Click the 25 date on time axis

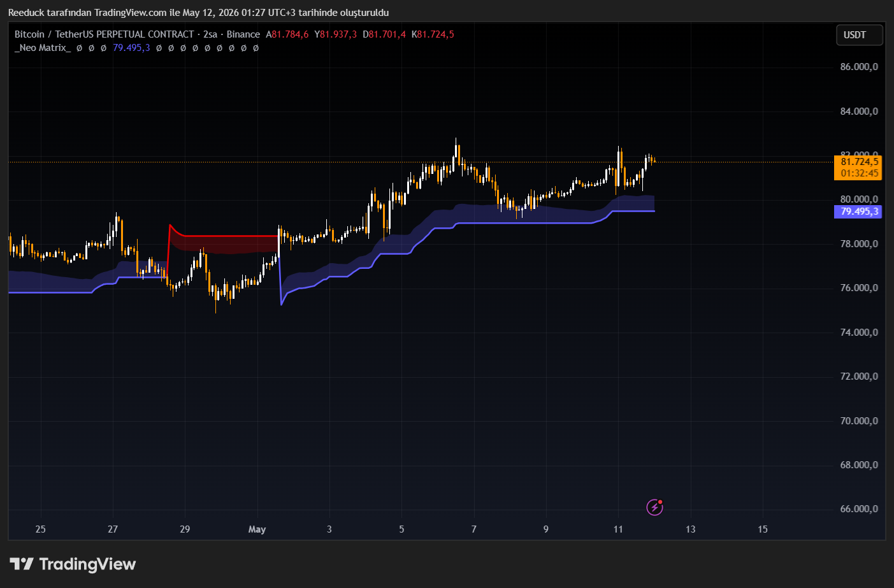point(41,529)
